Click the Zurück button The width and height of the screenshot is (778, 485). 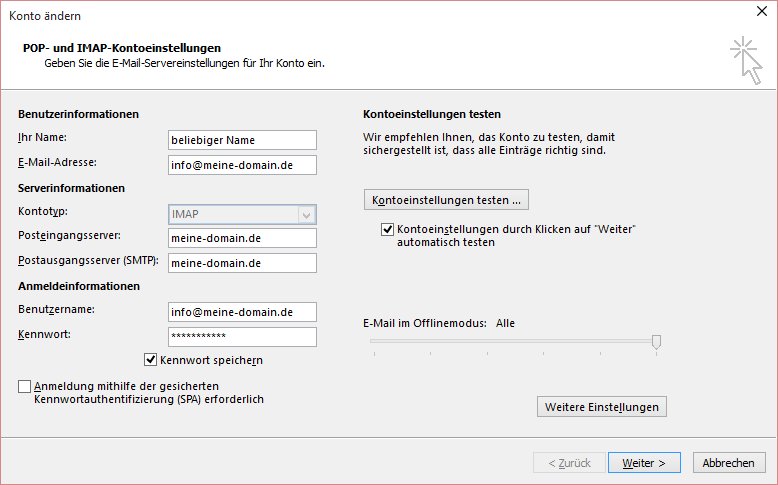pyautogui.click(x=569, y=463)
